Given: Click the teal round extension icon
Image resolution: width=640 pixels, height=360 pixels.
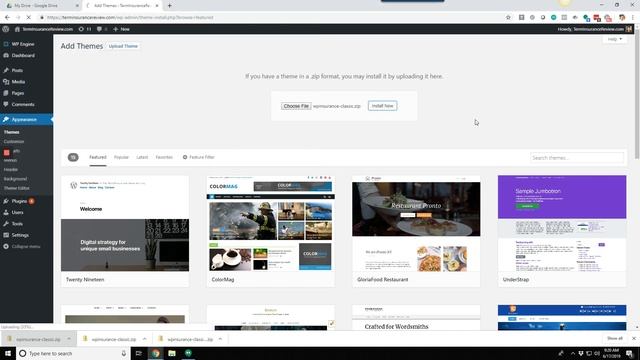Looking at the screenshot, I should pyautogui.click(x=553, y=18).
